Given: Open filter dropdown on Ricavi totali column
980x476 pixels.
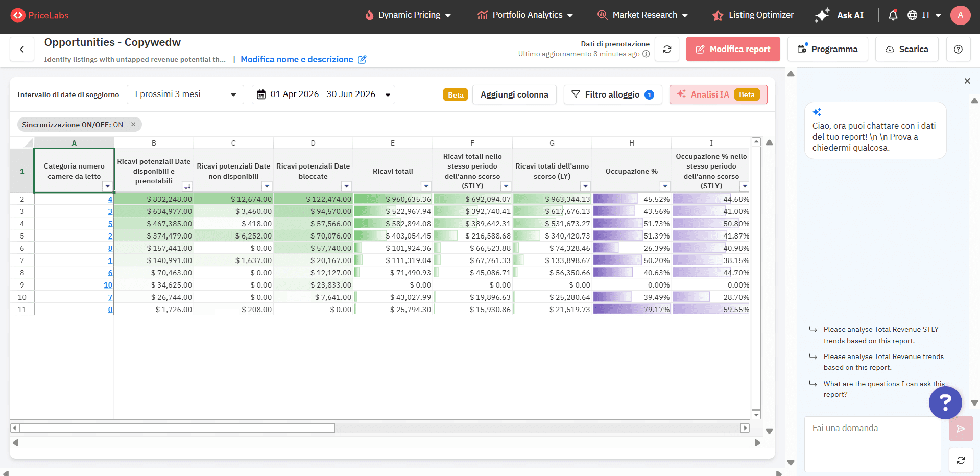Looking at the screenshot, I should [x=426, y=186].
